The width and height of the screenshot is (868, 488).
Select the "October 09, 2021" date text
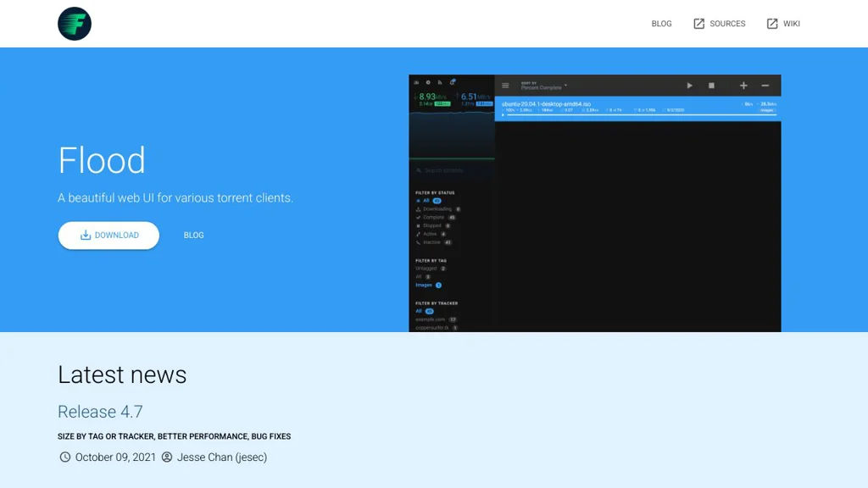tap(115, 457)
